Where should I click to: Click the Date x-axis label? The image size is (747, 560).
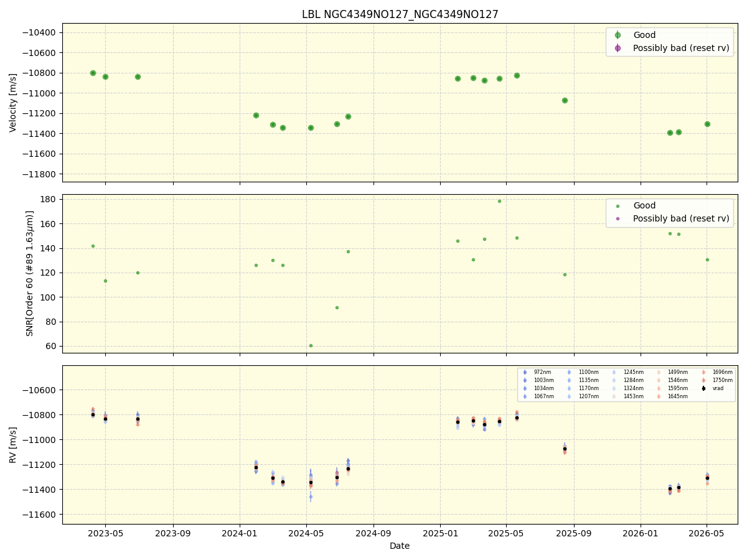click(400, 546)
